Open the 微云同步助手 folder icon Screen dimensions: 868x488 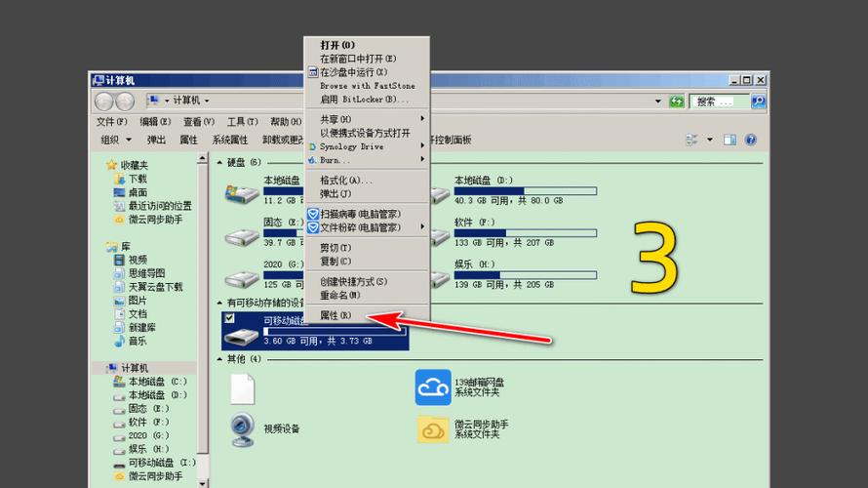pos(433,429)
